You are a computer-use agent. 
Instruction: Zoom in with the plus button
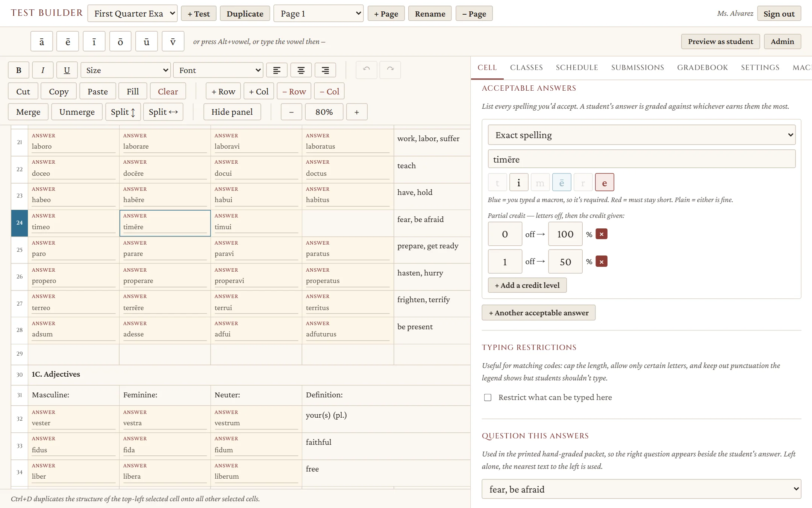coord(357,112)
